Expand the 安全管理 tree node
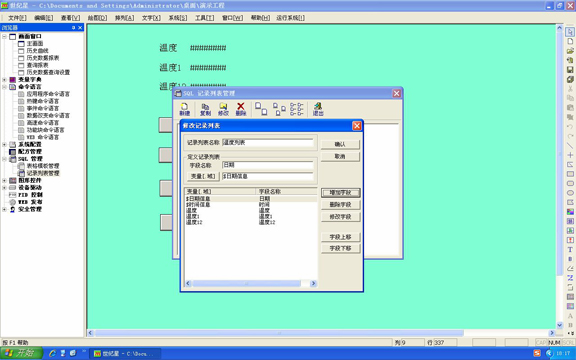 (4, 209)
